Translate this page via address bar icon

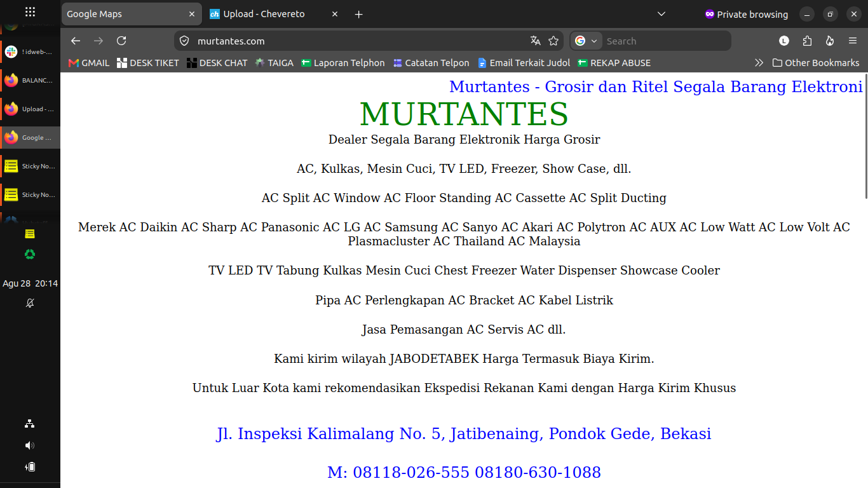(x=536, y=41)
